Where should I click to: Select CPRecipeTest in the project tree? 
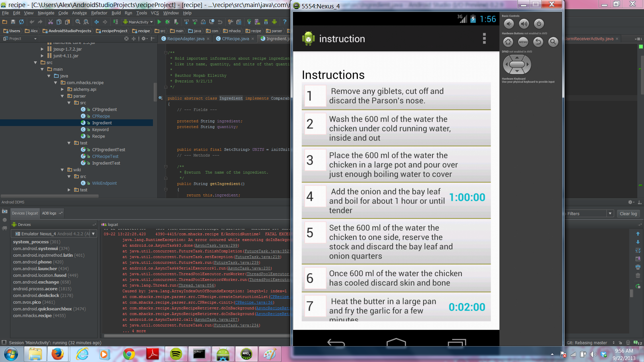[105, 157]
